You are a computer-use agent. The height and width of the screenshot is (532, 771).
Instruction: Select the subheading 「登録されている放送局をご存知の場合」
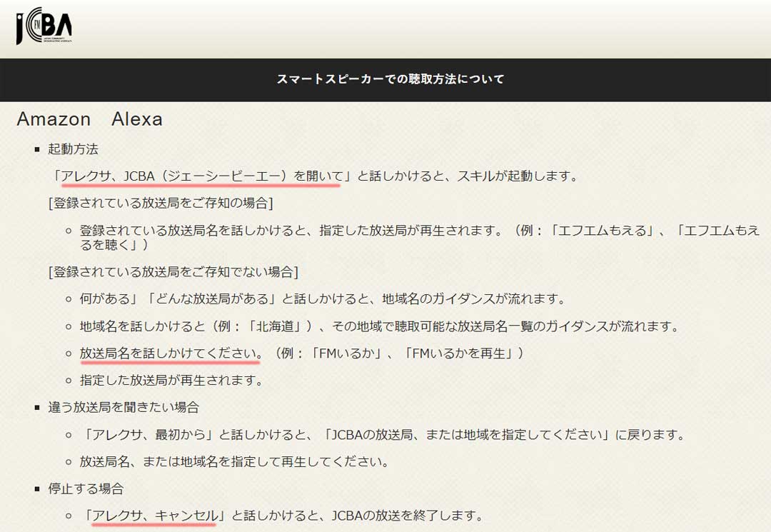point(161,203)
